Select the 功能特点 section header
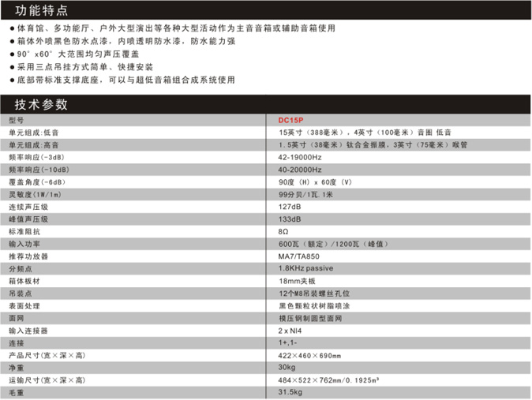The height and width of the screenshot is (400, 532). pos(37,9)
